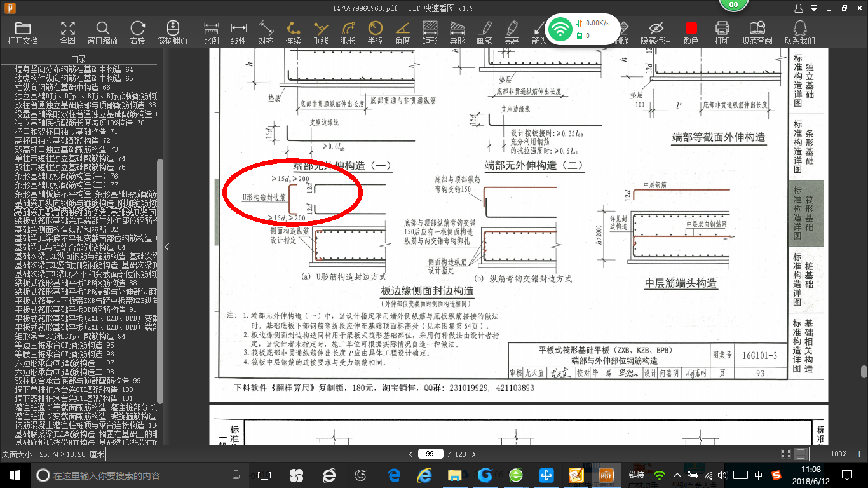868x488 pixels.
Task: Select the 基础相关构造 side tab on the page
Action: click(x=806, y=345)
